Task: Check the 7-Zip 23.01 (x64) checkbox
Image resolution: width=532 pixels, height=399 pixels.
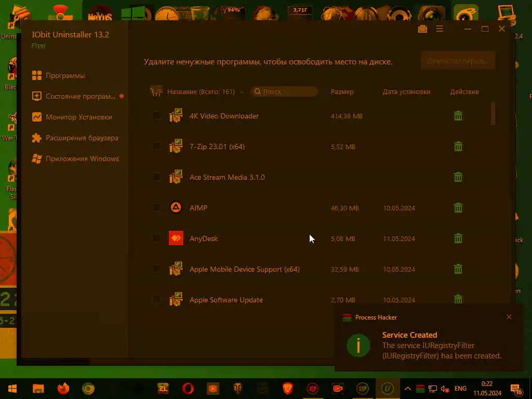Action: (156, 147)
